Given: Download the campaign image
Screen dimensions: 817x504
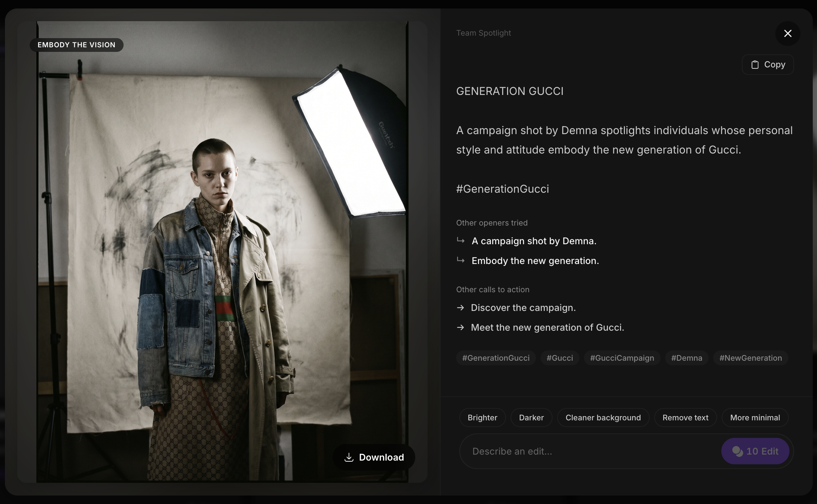Looking at the screenshot, I should tap(374, 457).
